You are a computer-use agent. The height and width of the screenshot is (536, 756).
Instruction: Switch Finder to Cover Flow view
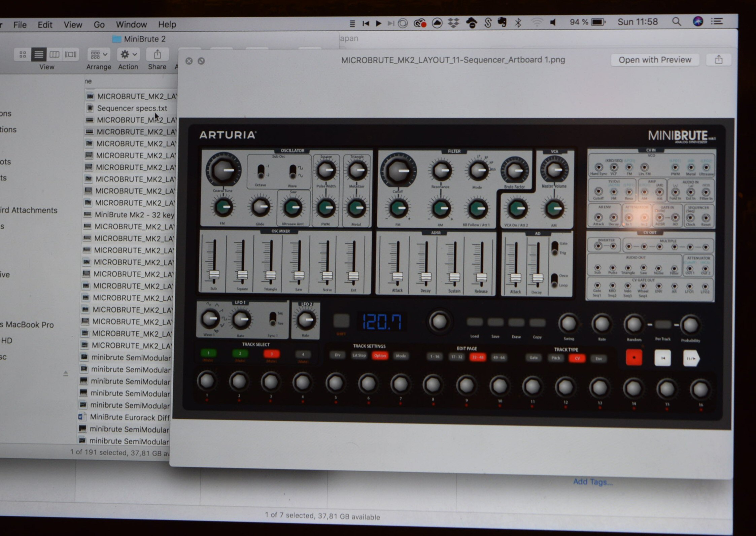71,54
